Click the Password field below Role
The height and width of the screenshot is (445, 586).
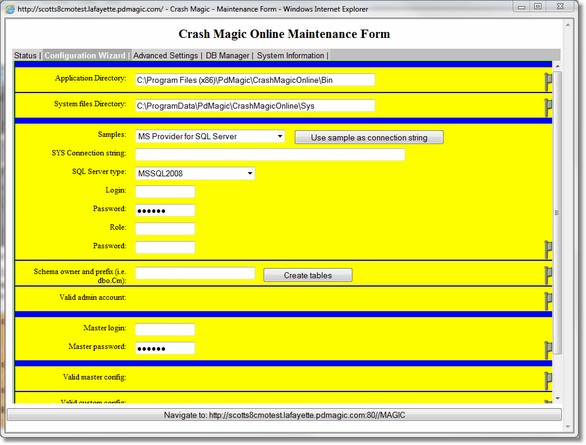[x=165, y=247]
